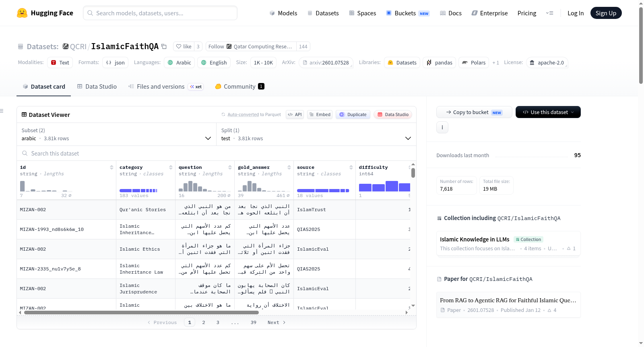
Task: Open the Islamic Knowledge in LLMs collection
Action: coord(508,243)
